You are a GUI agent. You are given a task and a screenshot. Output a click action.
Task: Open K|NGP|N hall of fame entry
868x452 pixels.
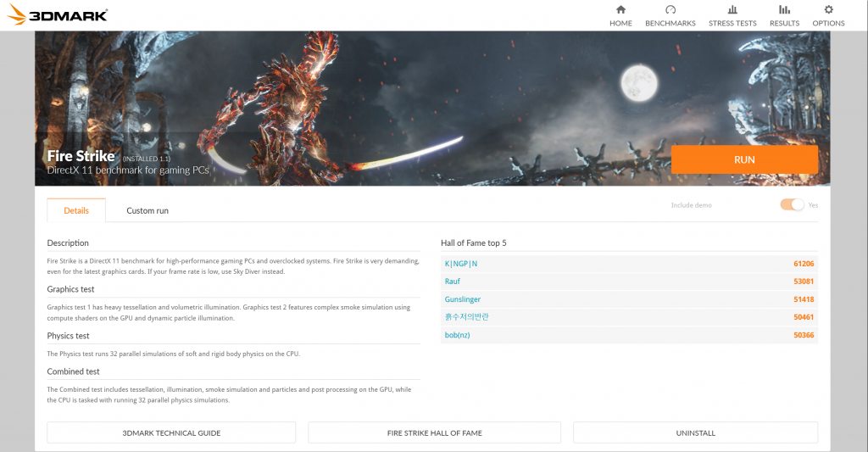(x=461, y=264)
